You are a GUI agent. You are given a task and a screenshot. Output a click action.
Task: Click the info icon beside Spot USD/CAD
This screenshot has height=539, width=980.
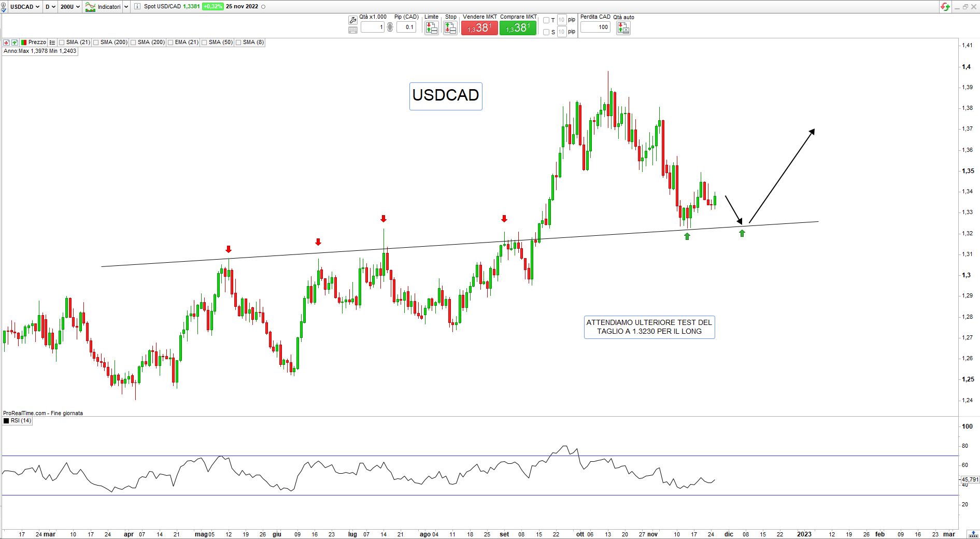click(137, 7)
